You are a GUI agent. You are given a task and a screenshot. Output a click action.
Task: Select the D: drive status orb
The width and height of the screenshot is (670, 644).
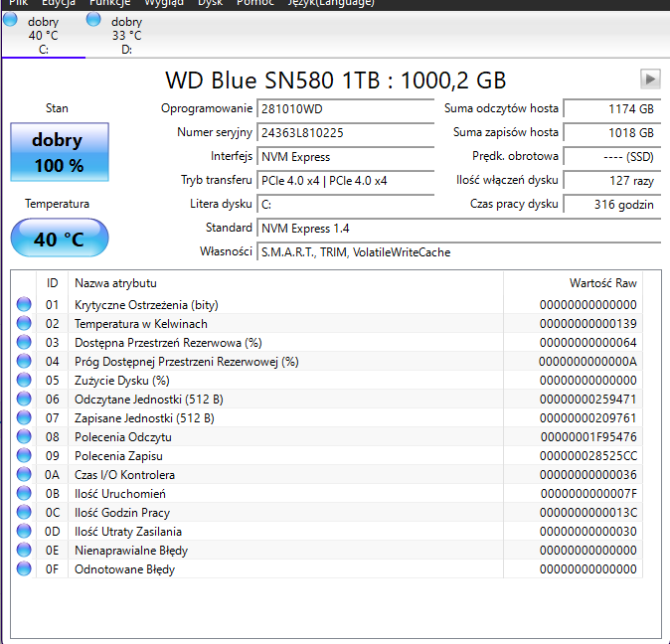pyautogui.click(x=94, y=21)
